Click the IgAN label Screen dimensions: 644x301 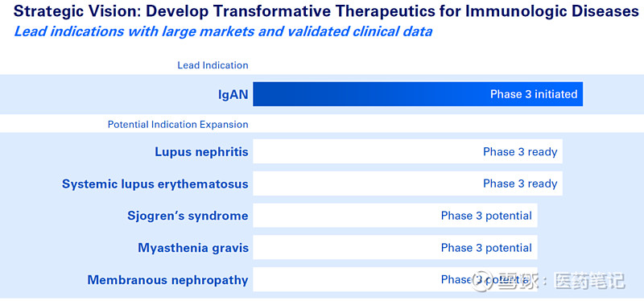[x=233, y=95]
